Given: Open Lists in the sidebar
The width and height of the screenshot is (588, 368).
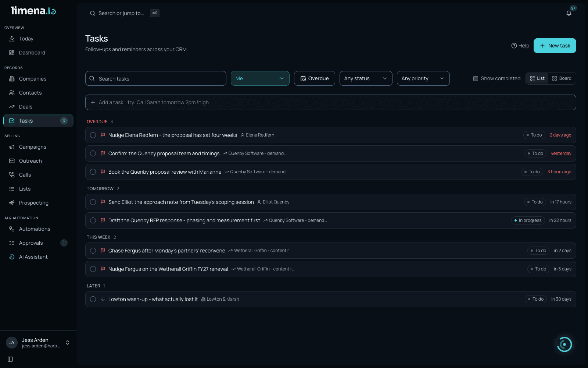Looking at the screenshot, I should click(38, 189).
